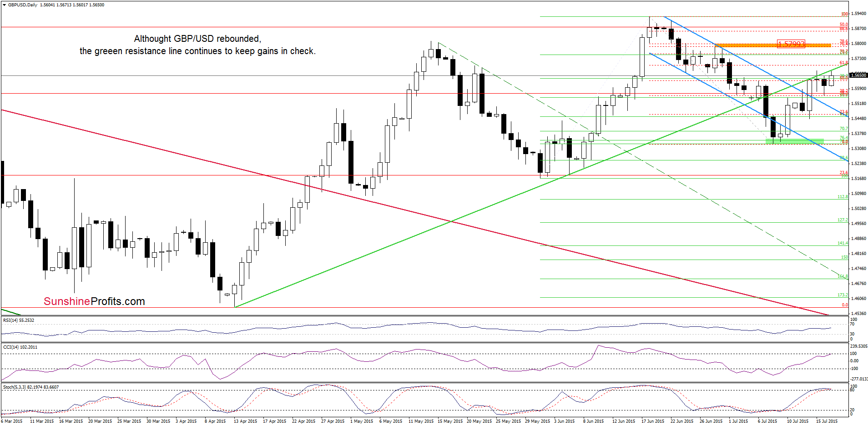This screenshot has height=425, width=868.
Task: Click the 1.53780 price axis value
Action: pyautogui.click(x=858, y=134)
